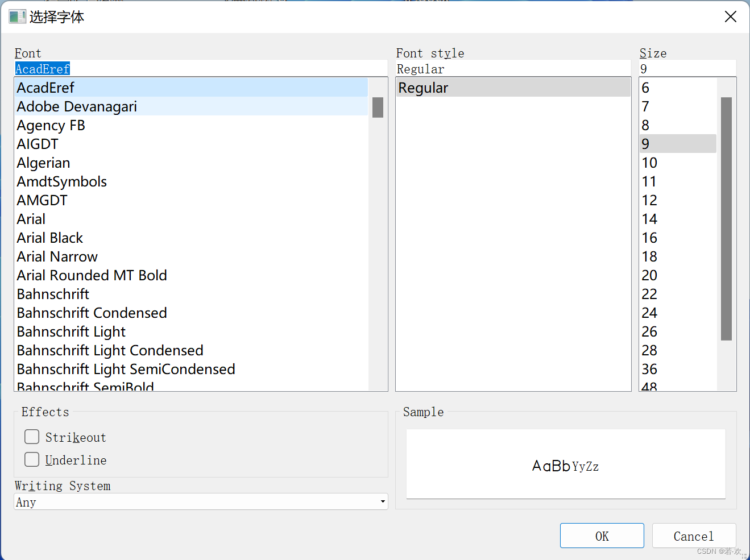This screenshot has height=560, width=750.
Task: Enable the Strikeout effect checkbox
Action: click(x=32, y=437)
